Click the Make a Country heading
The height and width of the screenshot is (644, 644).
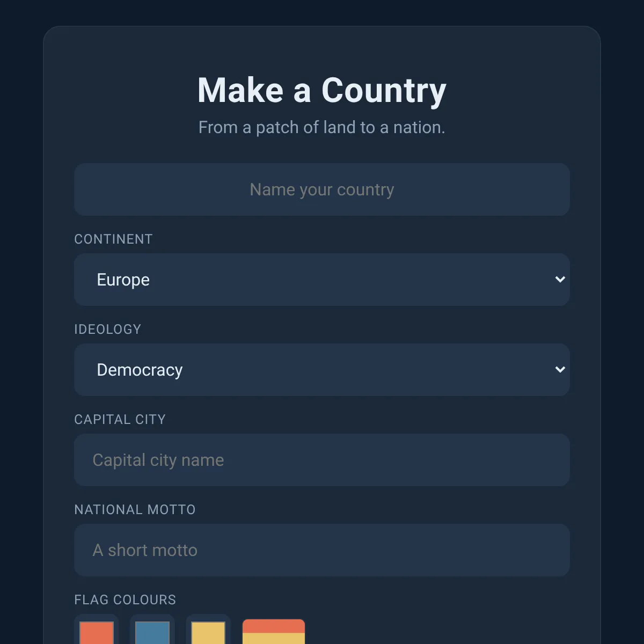[x=322, y=90]
